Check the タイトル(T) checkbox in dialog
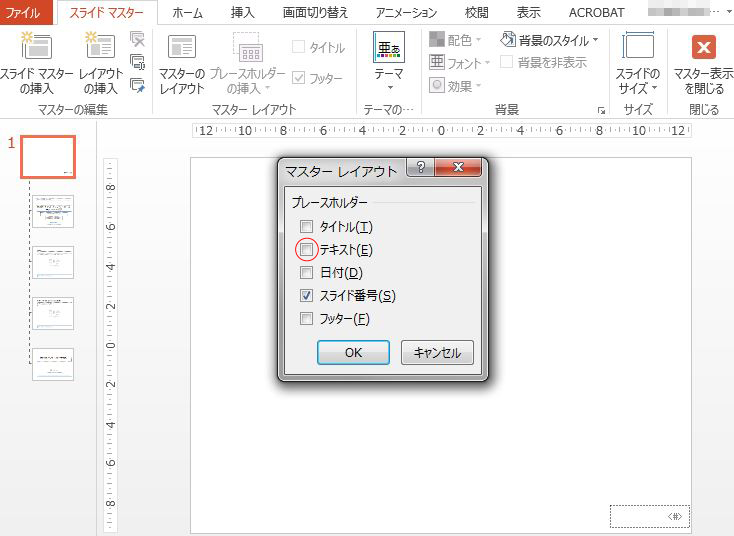Viewport: 734px width, 536px height. [306, 227]
